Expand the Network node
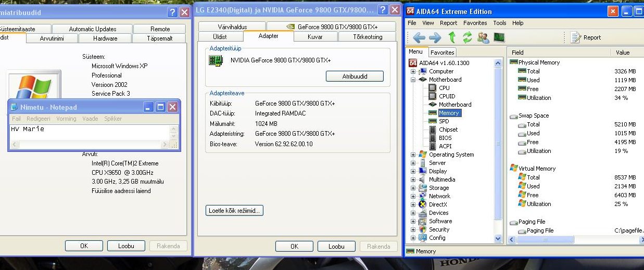 coord(413,196)
